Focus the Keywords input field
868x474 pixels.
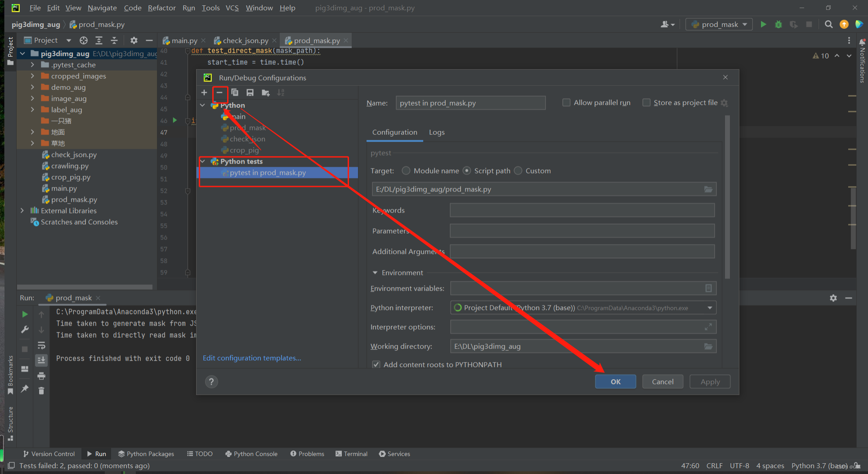582,210
